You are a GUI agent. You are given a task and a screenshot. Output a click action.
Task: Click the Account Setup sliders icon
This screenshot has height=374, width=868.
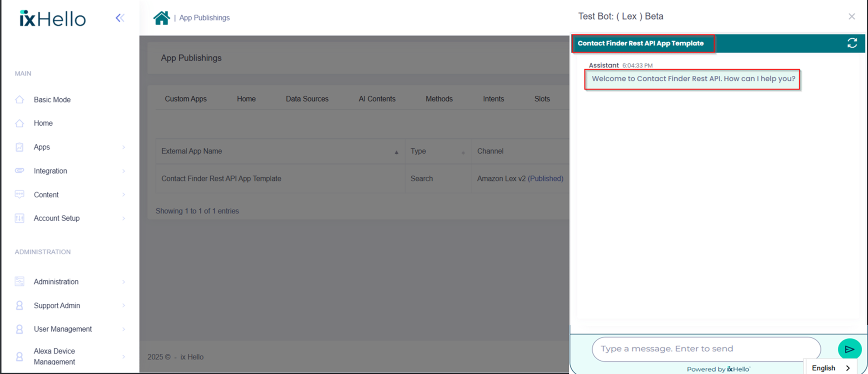pyautogui.click(x=20, y=218)
